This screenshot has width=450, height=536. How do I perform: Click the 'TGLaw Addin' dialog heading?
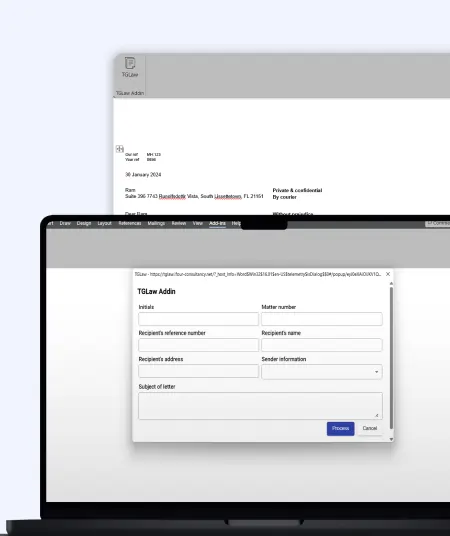coord(156,292)
